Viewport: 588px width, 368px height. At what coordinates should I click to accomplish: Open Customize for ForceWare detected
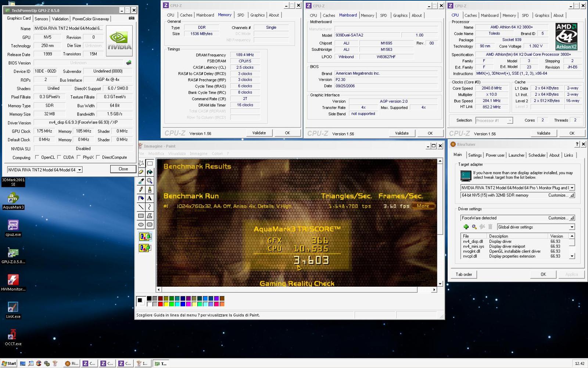[x=561, y=218]
